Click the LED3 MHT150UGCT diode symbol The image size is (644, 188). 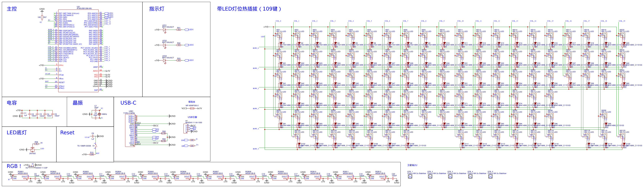click(x=164, y=60)
